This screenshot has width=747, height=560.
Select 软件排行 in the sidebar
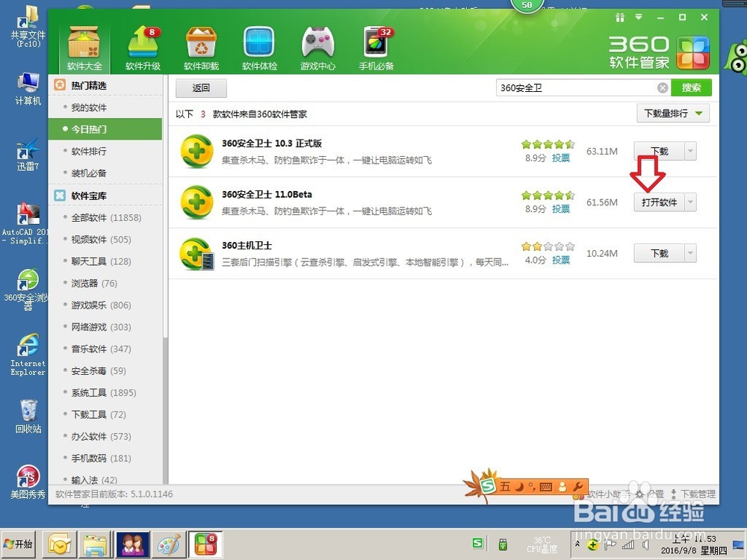coord(89,149)
